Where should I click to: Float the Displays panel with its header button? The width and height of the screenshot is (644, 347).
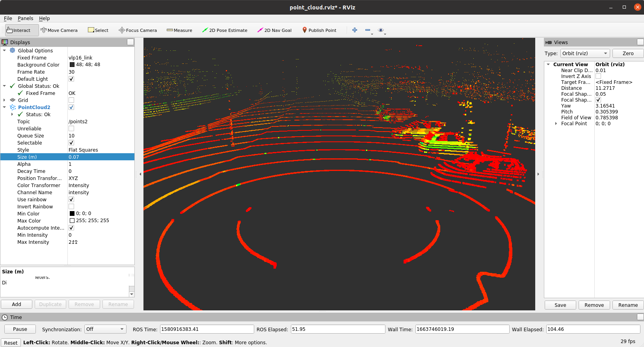tap(130, 42)
